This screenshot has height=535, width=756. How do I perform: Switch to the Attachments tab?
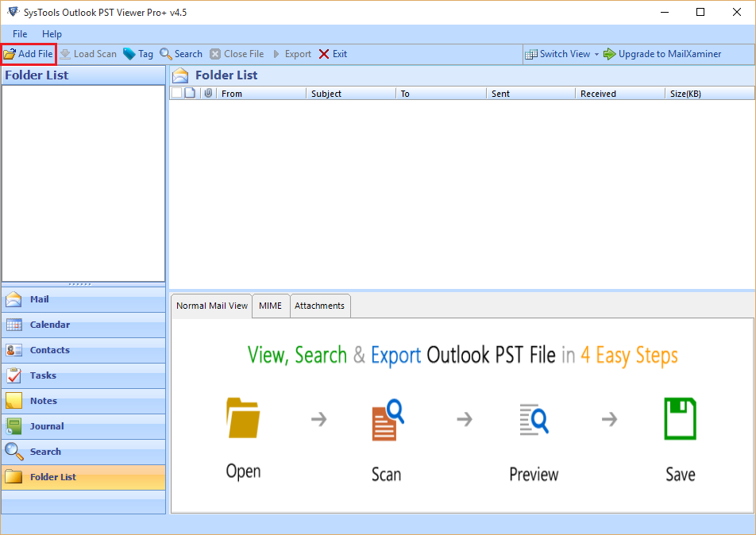click(x=320, y=306)
